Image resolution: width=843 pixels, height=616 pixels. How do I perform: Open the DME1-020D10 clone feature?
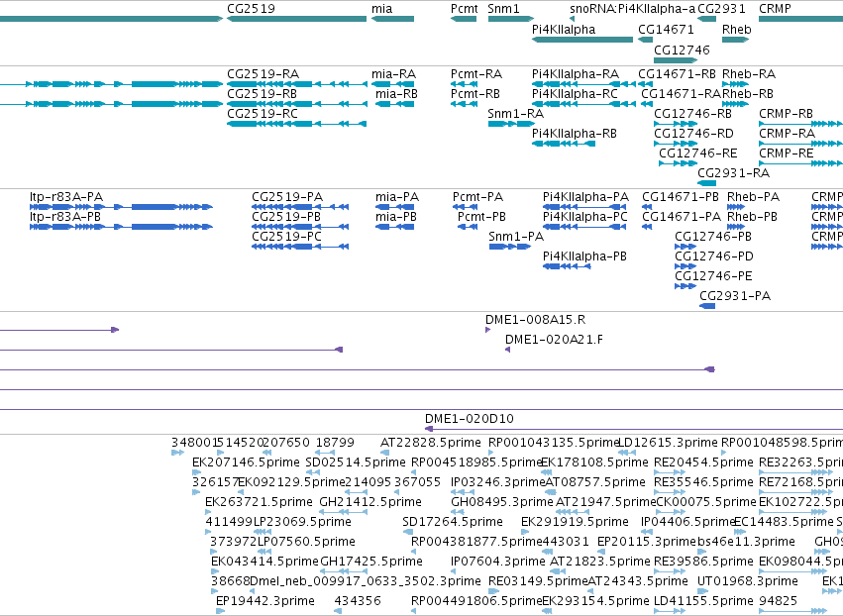click(x=634, y=429)
